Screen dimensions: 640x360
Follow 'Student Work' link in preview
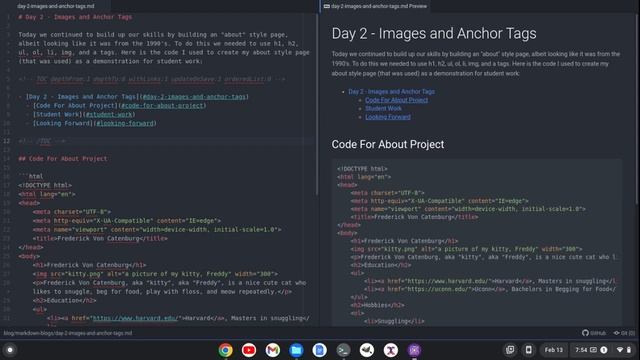[383, 108]
